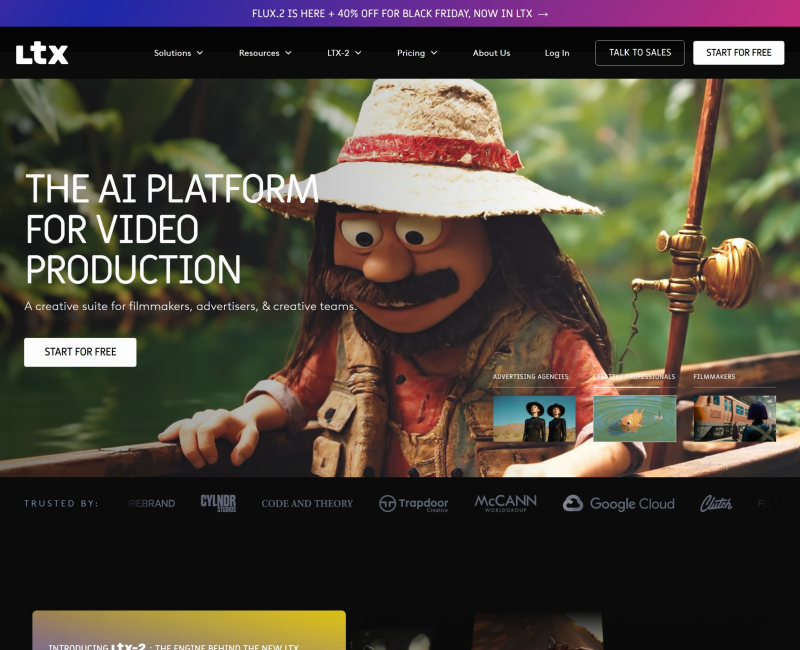
Task: Click Start for Free in the header
Action: point(738,53)
